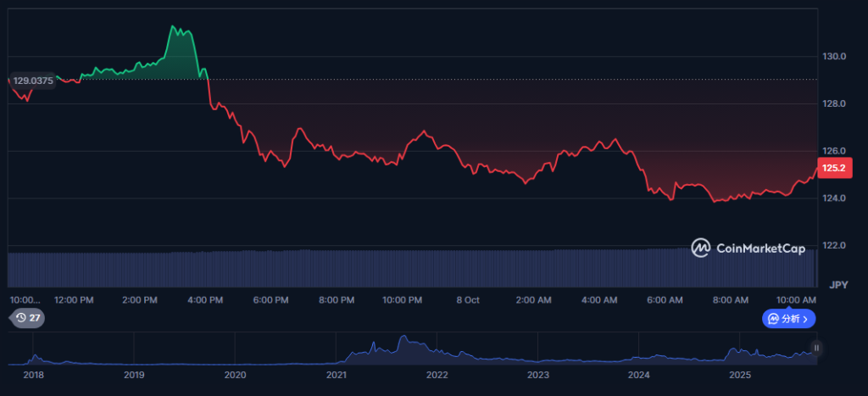
Task: Click the 8 Oct date label
Action: click(468, 300)
